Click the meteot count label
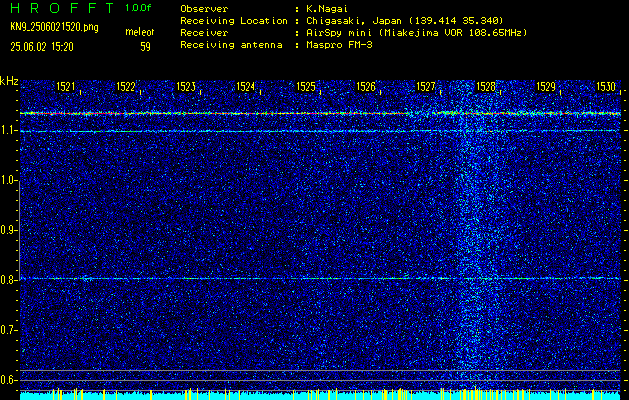Viewport: 629px width, 400px height. 140,32
